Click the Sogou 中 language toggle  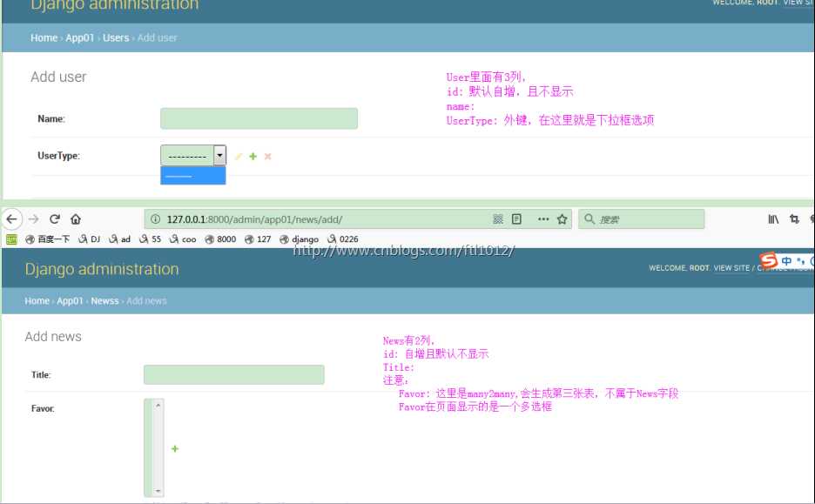[x=786, y=261]
